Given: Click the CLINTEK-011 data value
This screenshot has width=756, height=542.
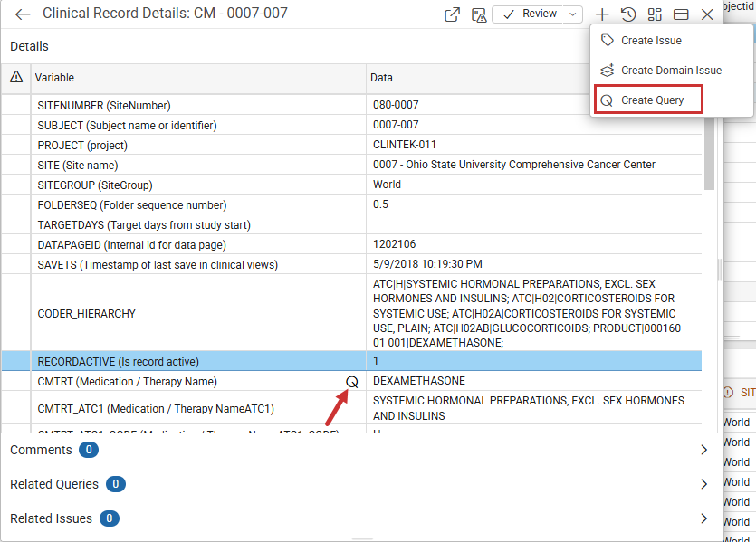Looking at the screenshot, I should point(405,145).
